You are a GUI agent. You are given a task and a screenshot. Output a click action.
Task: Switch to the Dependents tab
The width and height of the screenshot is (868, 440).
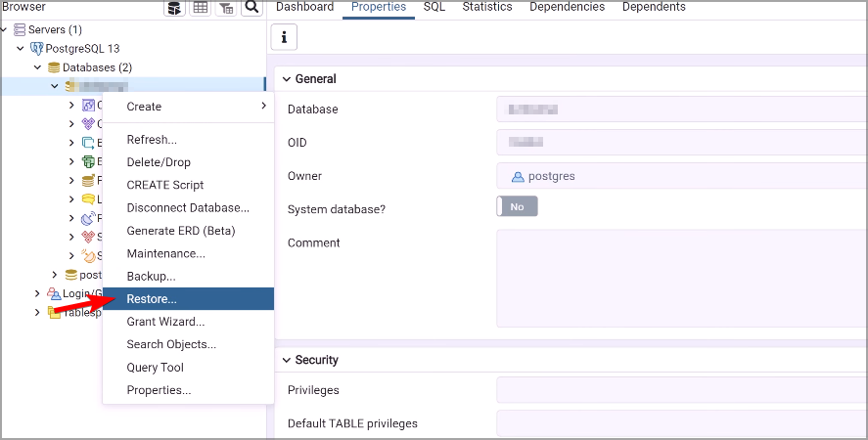click(x=654, y=7)
